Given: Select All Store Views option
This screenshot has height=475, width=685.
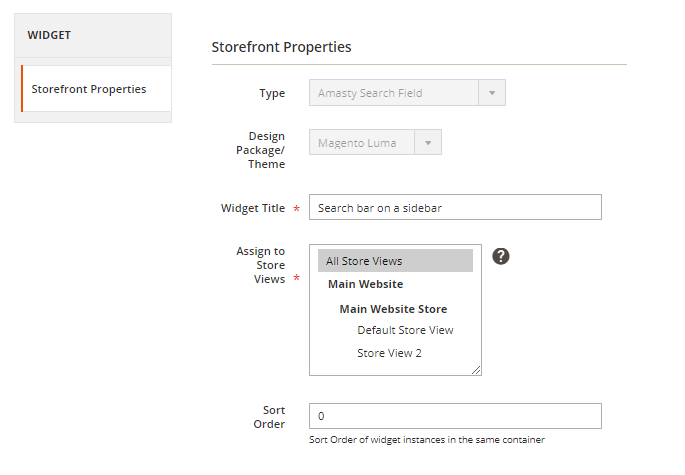Looking at the screenshot, I should click(x=395, y=261).
